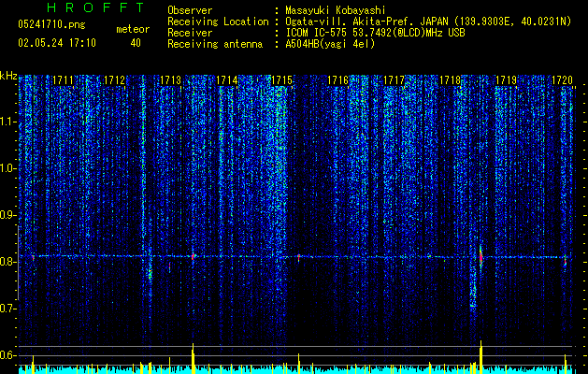
Task: Click the 1720 time marker
Action: [563, 79]
